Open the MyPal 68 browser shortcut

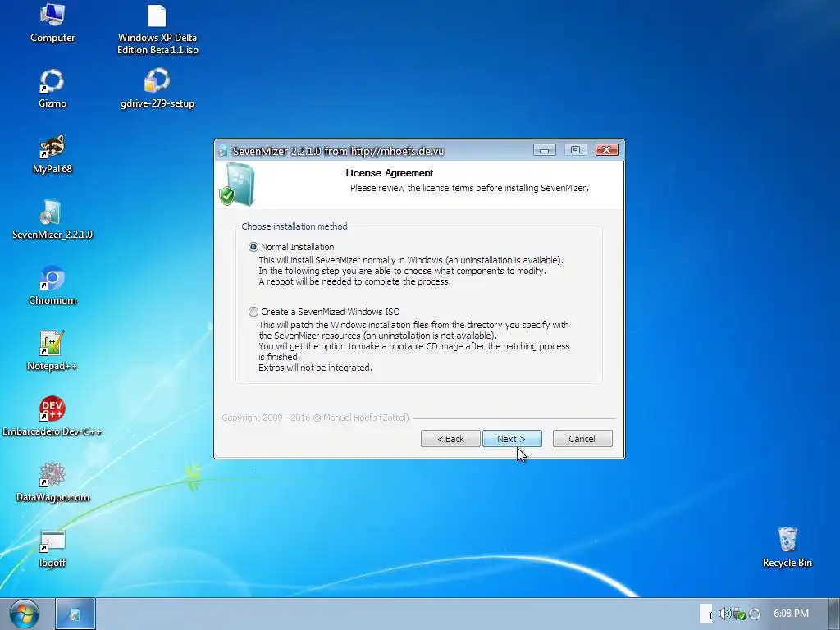(x=52, y=154)
